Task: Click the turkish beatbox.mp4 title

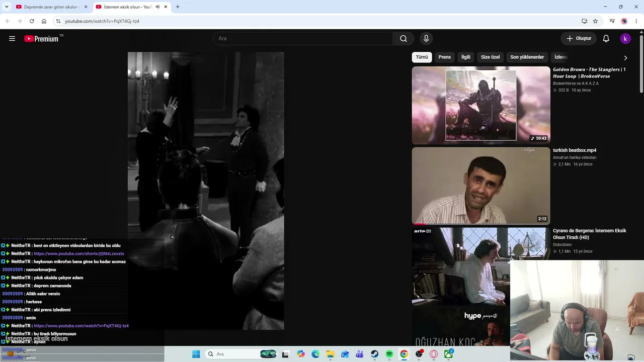Action: pos(575,150)
